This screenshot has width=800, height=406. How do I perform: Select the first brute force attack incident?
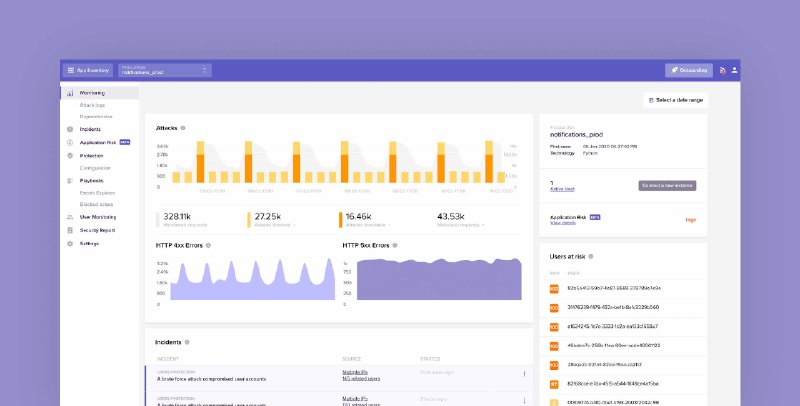[x=339, y=378]
